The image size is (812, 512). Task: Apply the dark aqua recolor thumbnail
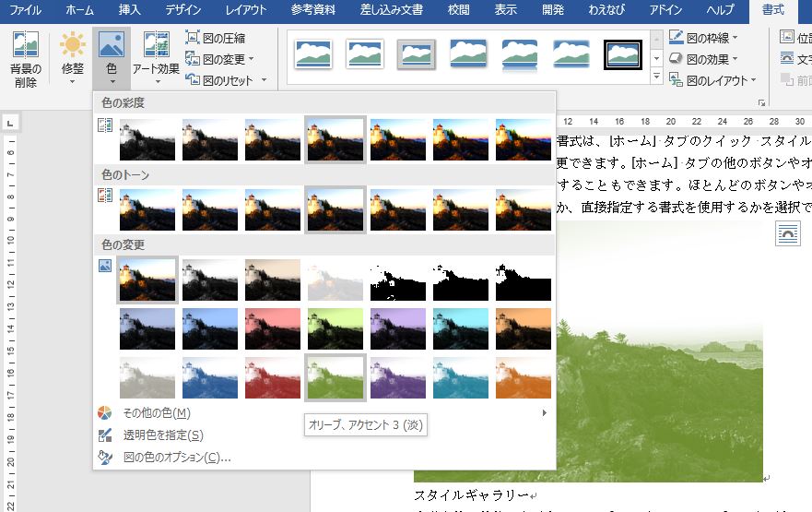point(460,328)
